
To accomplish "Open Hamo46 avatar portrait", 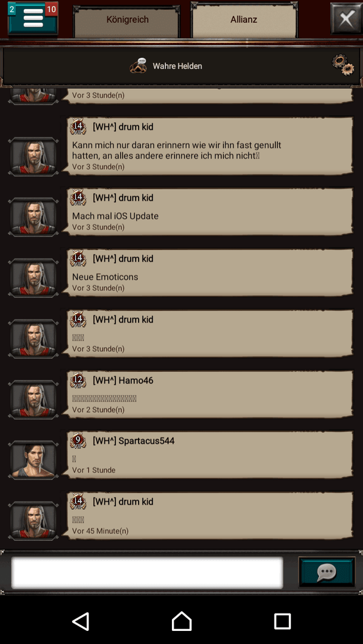I will click(33, 399).
